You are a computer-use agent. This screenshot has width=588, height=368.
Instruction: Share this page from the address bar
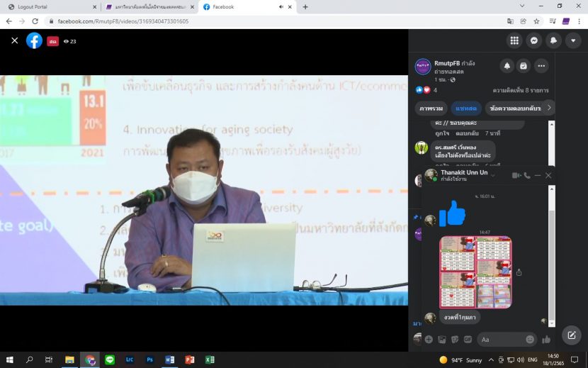pos(524,21)
